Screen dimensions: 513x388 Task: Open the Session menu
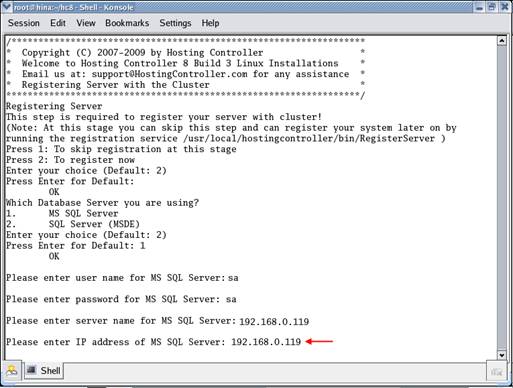(24, 23)
